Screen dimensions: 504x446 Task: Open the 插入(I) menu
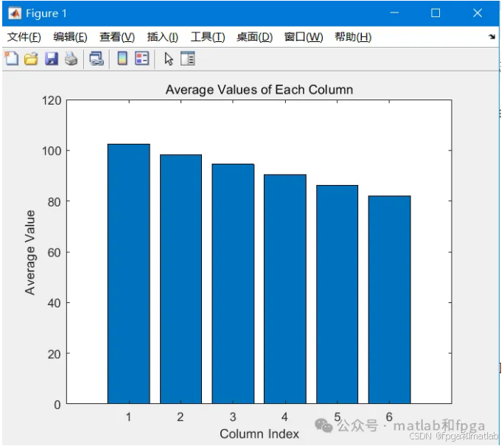coord(163,37)
